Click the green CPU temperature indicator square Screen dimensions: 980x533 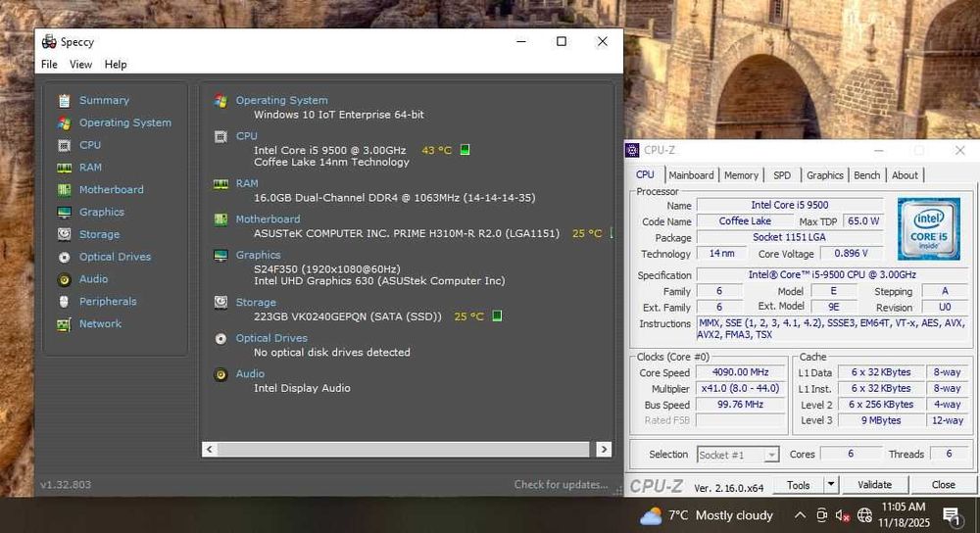pos(465,149)
